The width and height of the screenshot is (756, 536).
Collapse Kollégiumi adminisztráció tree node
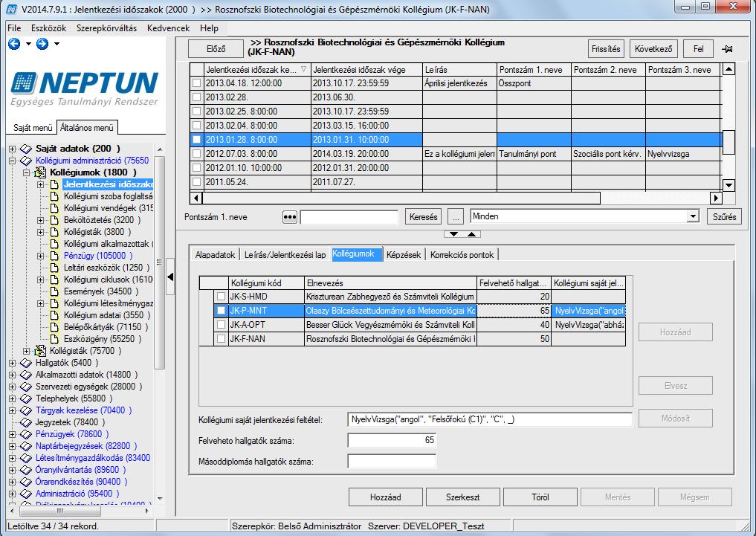pyautogui.click(x=12, y=161)
